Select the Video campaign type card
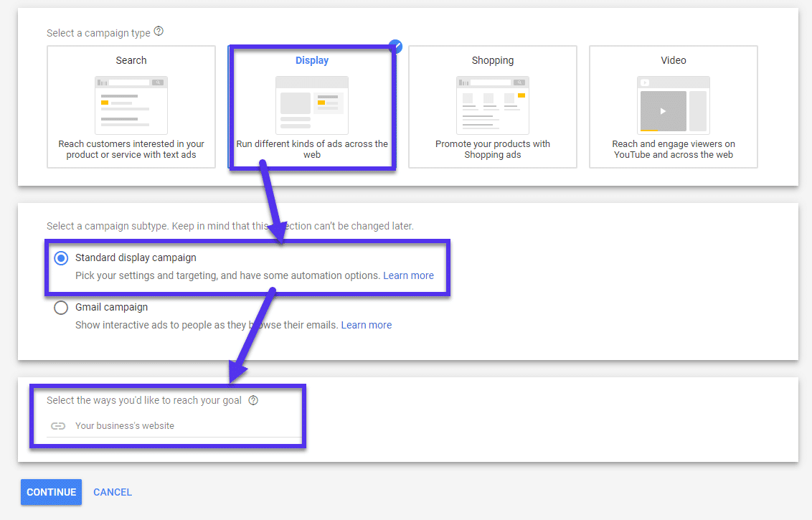812x520 pixels. (673, 107)
